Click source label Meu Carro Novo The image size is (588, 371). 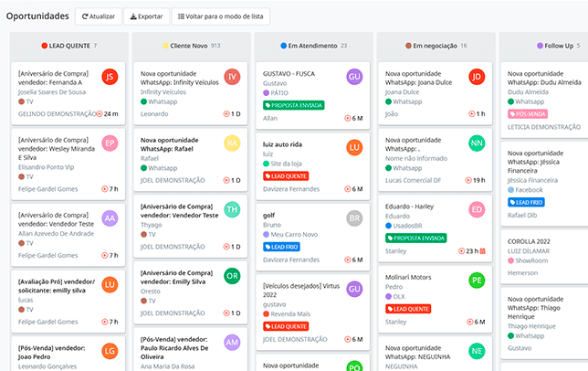tap(294, 235)
